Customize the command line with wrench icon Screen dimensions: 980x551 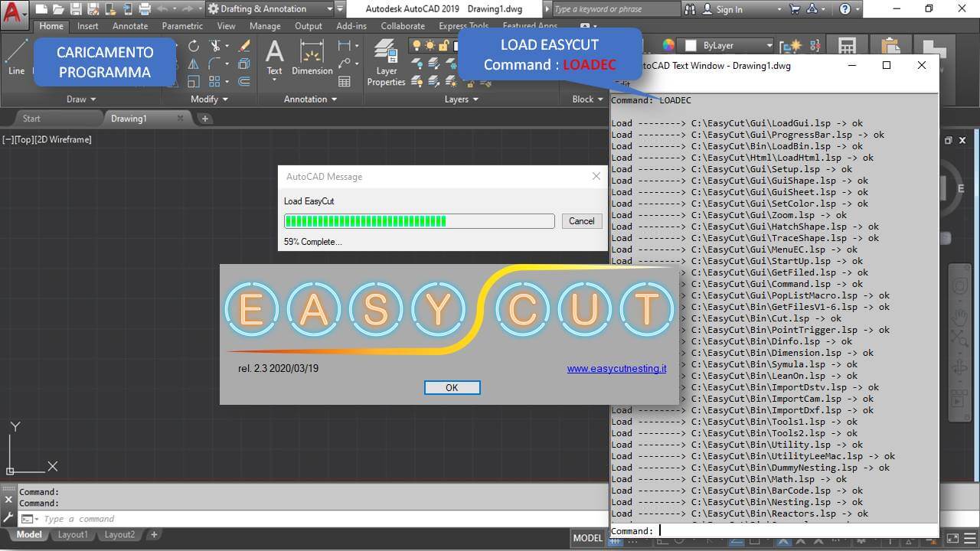click(8, 518)
